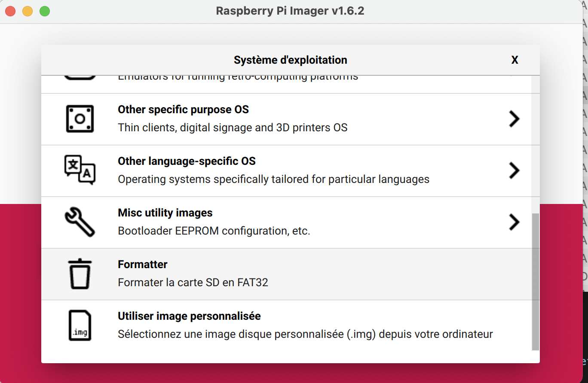Click 'Thin clients, digital signage and 3D printers OS'
The image size is (588, 383).
(233, 128)
